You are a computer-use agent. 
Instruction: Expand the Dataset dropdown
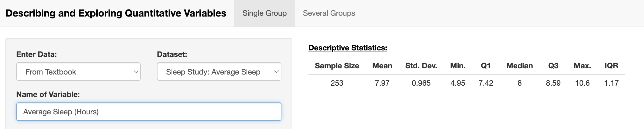pos(219,72)
